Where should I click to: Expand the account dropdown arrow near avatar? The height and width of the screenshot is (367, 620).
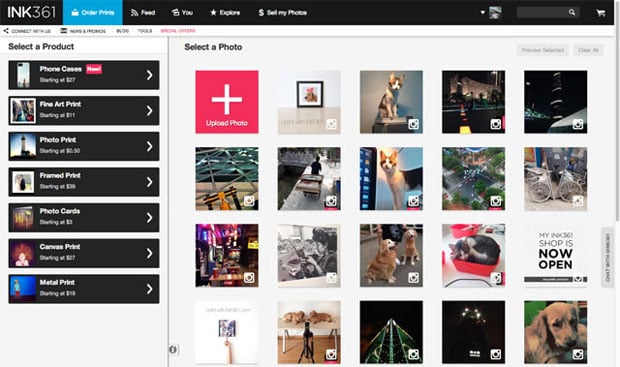click(482, 12)
